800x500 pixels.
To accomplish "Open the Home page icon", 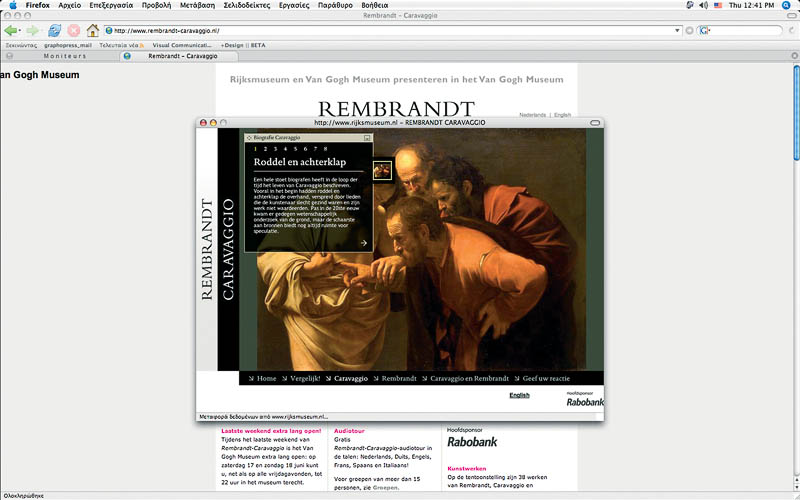I will pos(92,31).
